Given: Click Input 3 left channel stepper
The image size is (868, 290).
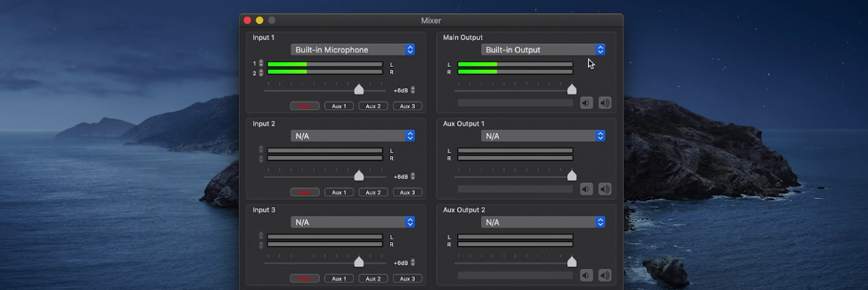Looking at the screenshot, I should coord(261,236).
